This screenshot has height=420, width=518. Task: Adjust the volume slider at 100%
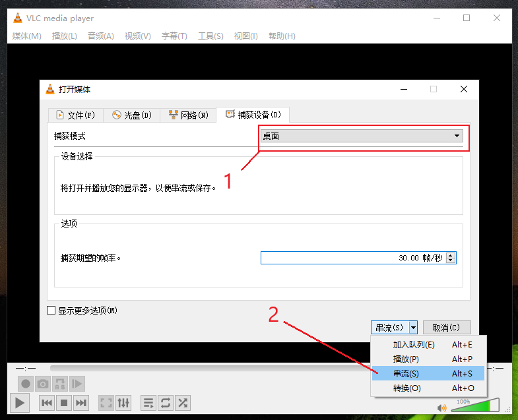coord(475,405)
